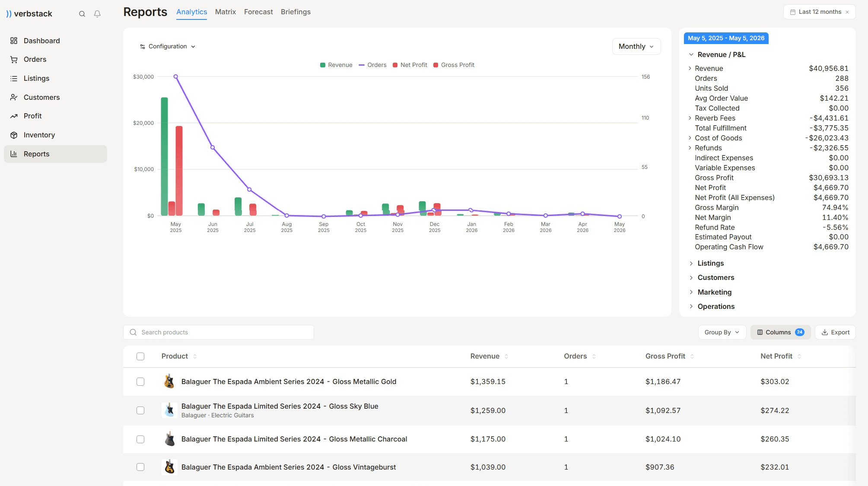This screenshot has height=486, width=868.
Task: Open Balaguer Espada Gloss Metallic Gold product
Action: 289,381
